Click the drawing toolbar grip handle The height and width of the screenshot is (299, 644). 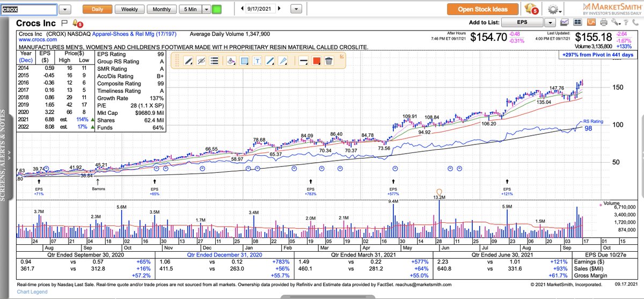(176, 61)
